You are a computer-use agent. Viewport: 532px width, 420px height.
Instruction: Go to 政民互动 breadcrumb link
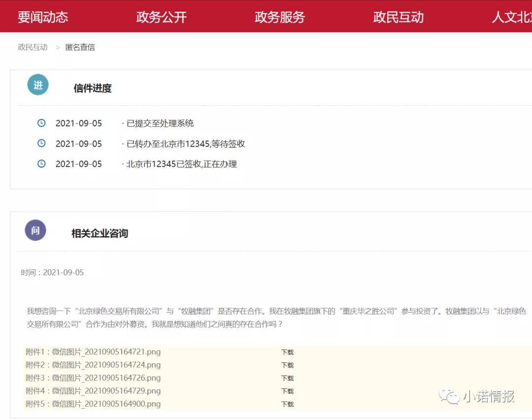(33, 47)
